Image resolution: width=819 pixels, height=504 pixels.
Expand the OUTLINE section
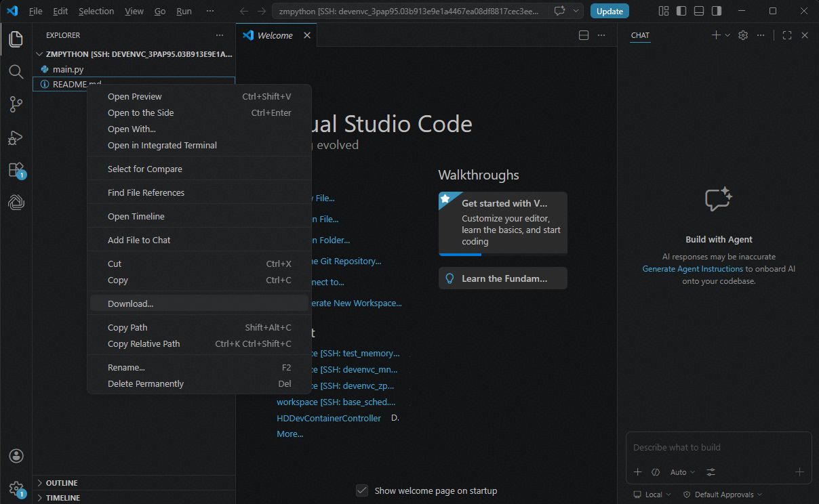point(134,483)
